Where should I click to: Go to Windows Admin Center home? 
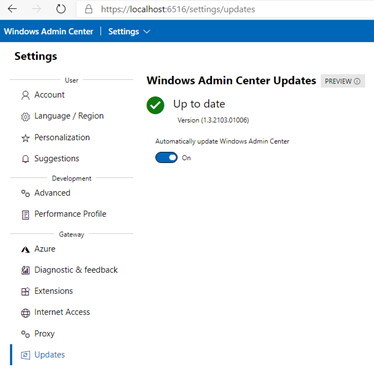coord(49,31)
